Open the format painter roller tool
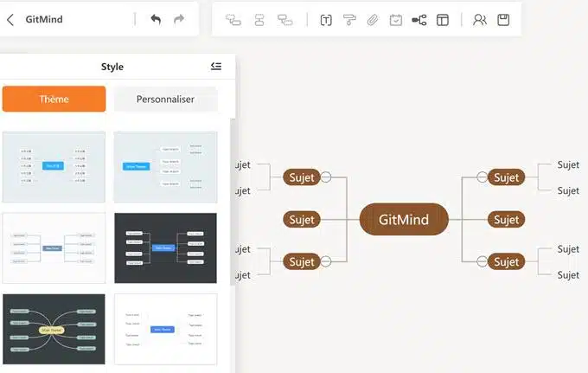This screenshot has height=373, width=588. (349, 19)
